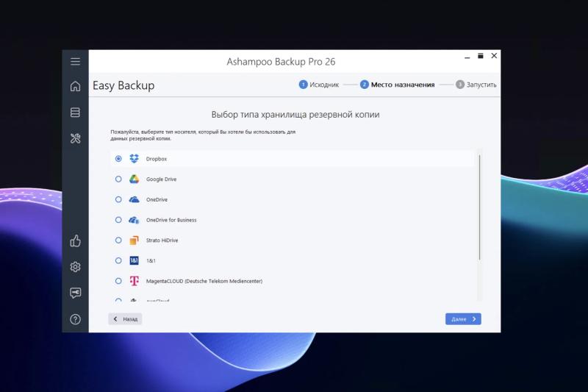Select the OneDrive radio button
The image size is (588, 392).
click(x=118, y=199)
